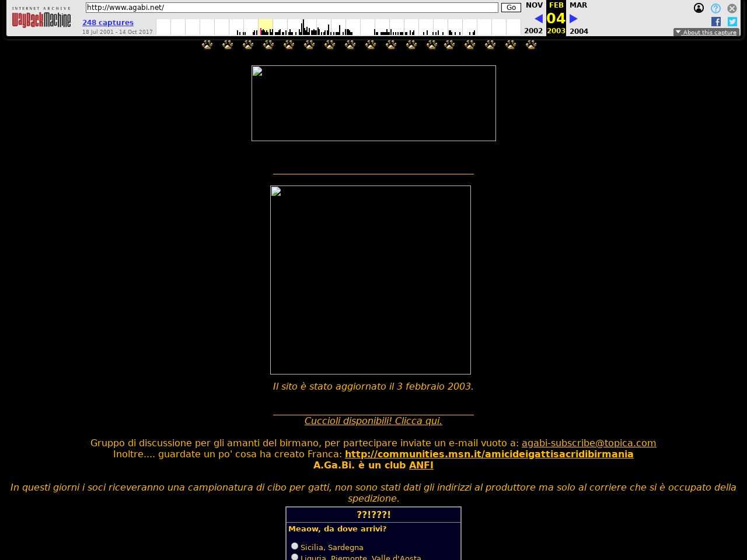Open the 248 captures calendar link
The height and width of the screenshot is (560, 747).
(x=108, y=23)
